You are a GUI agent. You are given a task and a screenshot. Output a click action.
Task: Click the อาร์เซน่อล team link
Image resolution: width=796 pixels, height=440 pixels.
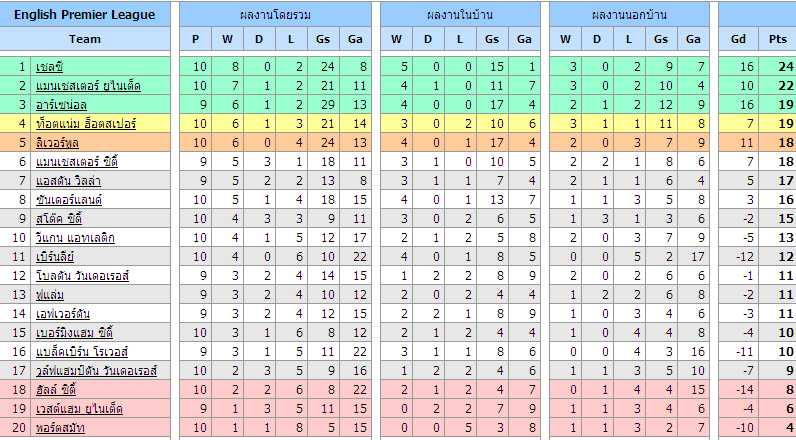click(61, 105)
